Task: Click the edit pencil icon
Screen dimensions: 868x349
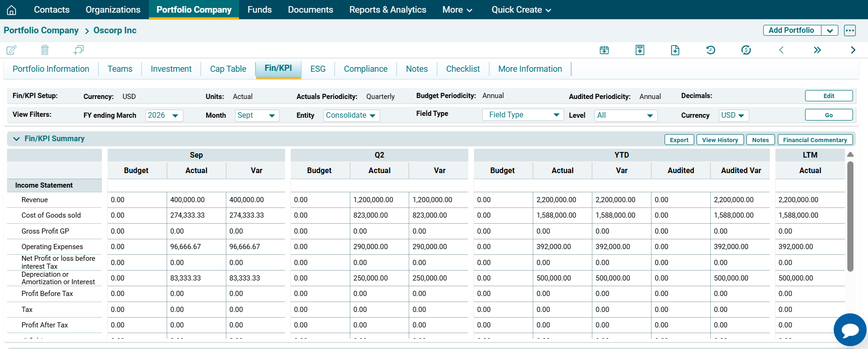Action: point(11,50)
